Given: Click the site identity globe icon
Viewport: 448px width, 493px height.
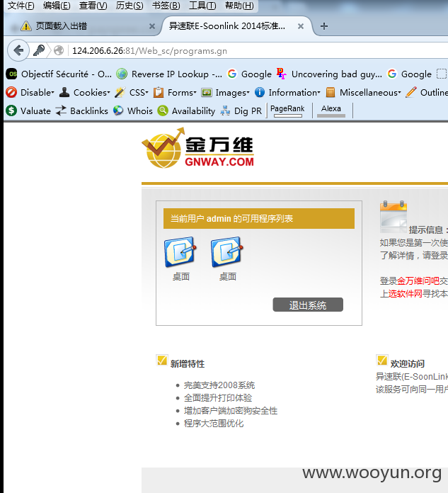Looking at the screenshot, I should point(59,50).
